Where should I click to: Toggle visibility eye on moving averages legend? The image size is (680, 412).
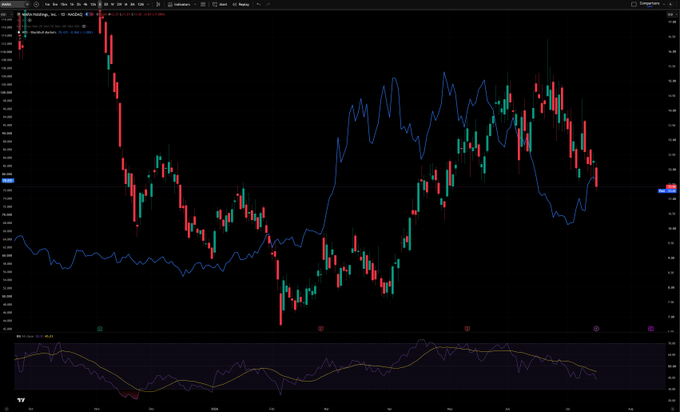(x=84, y=26)
